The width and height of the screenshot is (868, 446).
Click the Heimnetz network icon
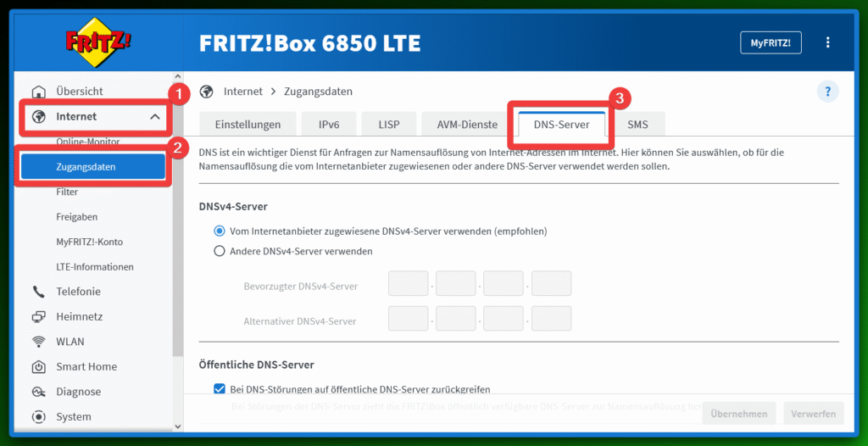tap(39, 316)
